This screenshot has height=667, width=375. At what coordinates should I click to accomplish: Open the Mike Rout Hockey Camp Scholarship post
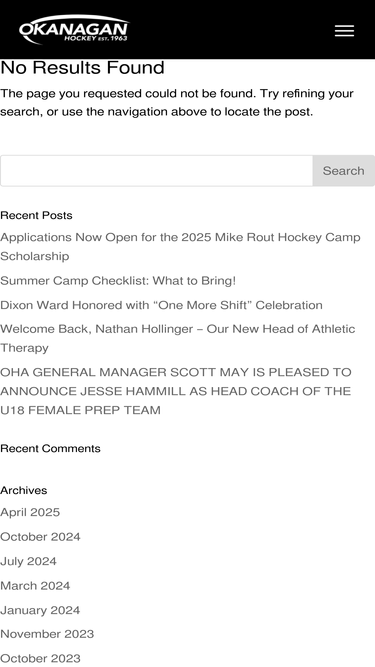pyautogui.click(x=180, y=246)
